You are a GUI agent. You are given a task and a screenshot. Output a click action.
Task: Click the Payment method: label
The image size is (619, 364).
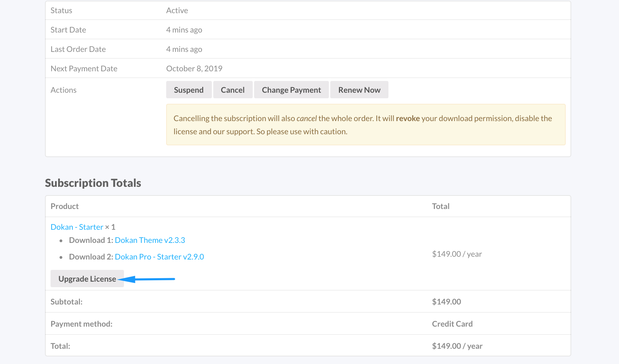tap(81, 324)
